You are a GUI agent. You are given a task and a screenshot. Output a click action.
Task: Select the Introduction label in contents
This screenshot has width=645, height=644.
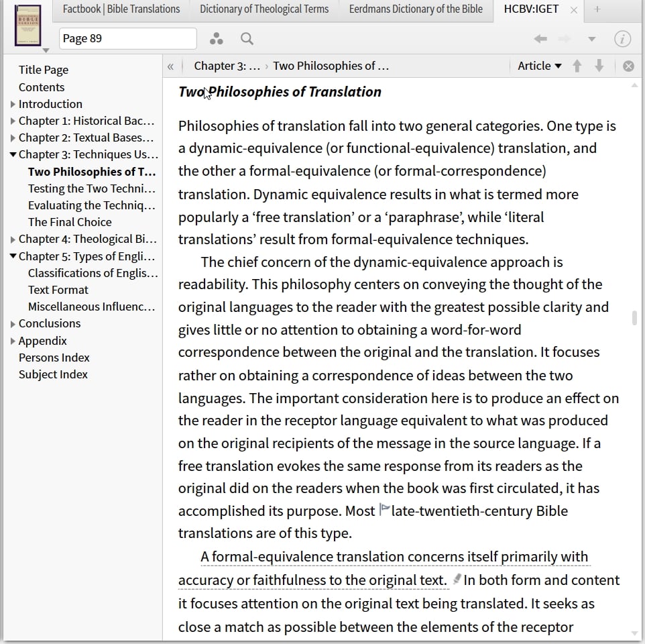(50, 104)
